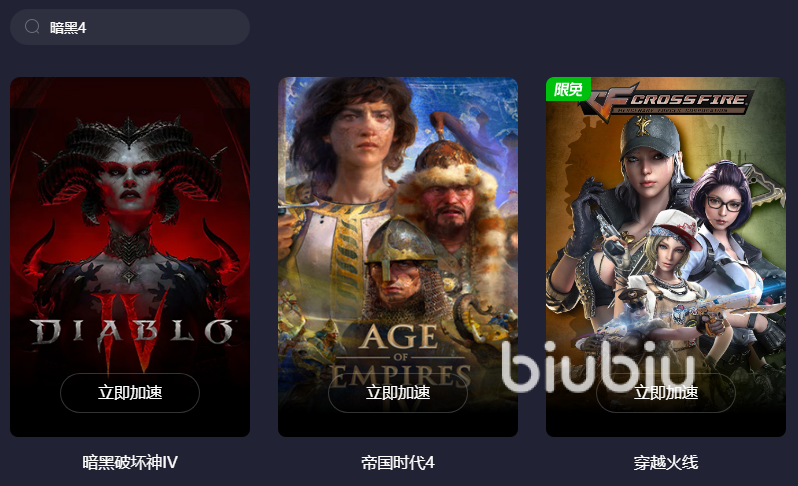The width and height of the screenshot is (798, 486).
Task: Open the 帝国时代4 title link
Action: pyautogui.click(x=398, y=462)
